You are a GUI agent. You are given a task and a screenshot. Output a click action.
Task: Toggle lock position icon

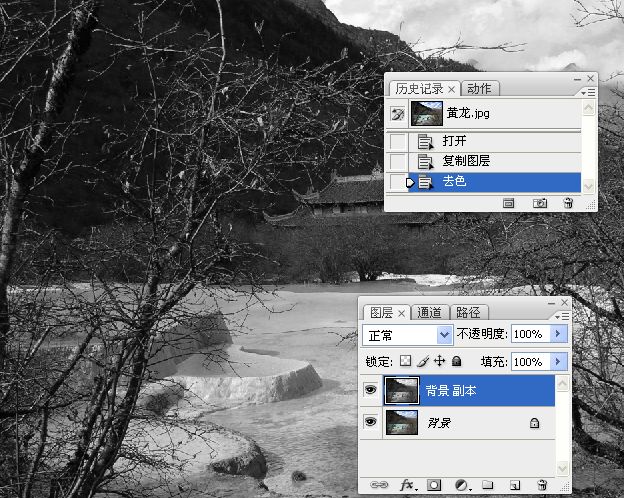tap(439, 361)
